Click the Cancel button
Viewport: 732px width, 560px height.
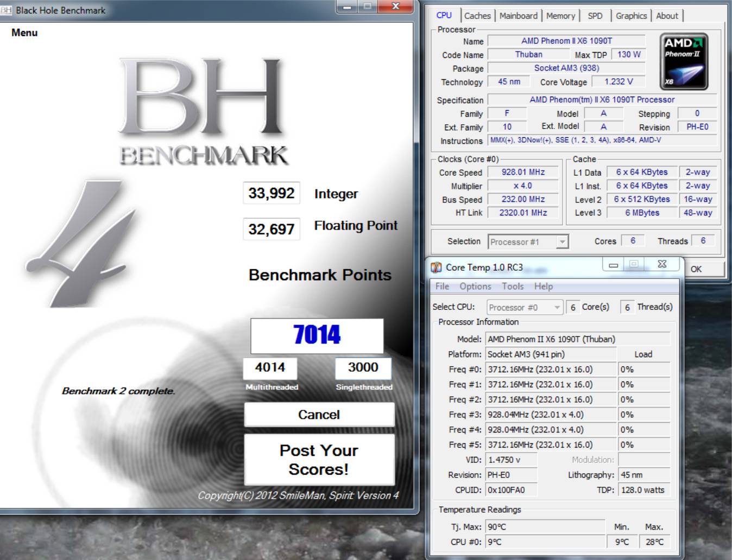(x=319, y=415)
